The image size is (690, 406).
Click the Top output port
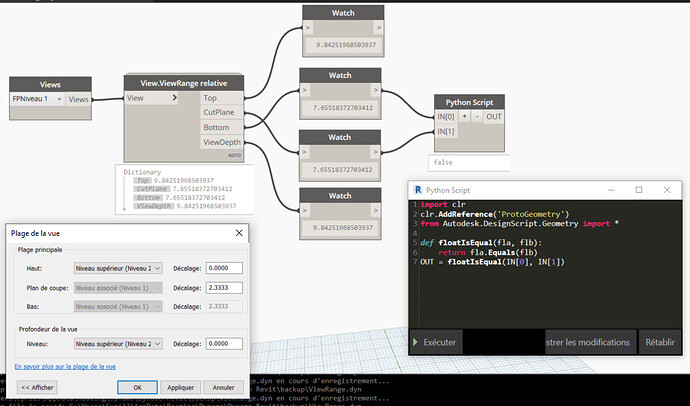point(221,98)
